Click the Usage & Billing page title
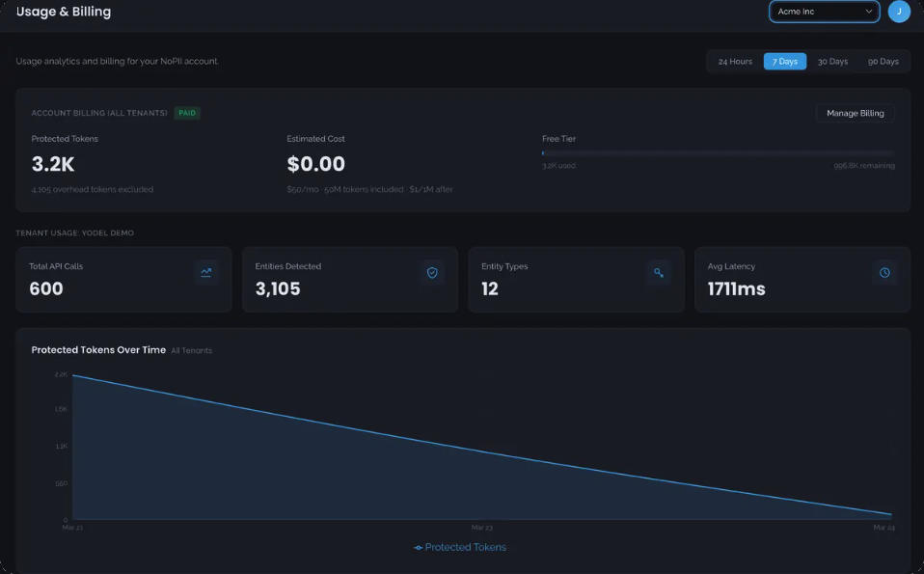The width and height of the screenshot is (924, 574). (x=64, y=12)
